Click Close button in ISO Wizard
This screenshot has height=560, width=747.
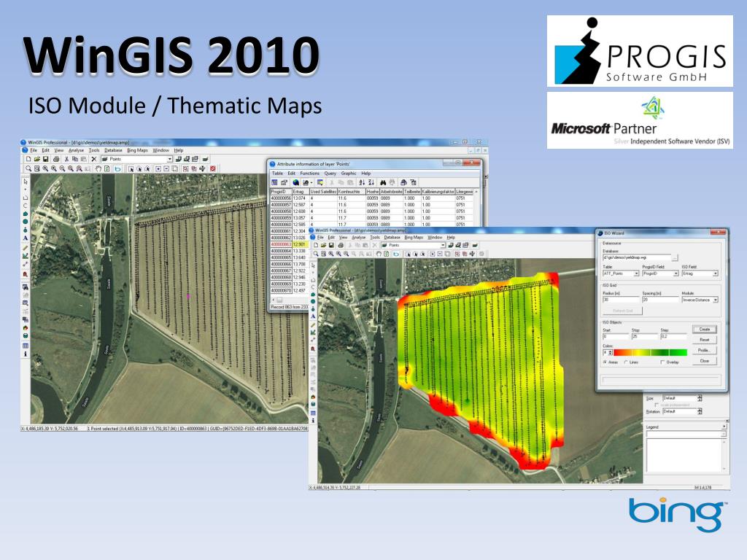[705, 360]
